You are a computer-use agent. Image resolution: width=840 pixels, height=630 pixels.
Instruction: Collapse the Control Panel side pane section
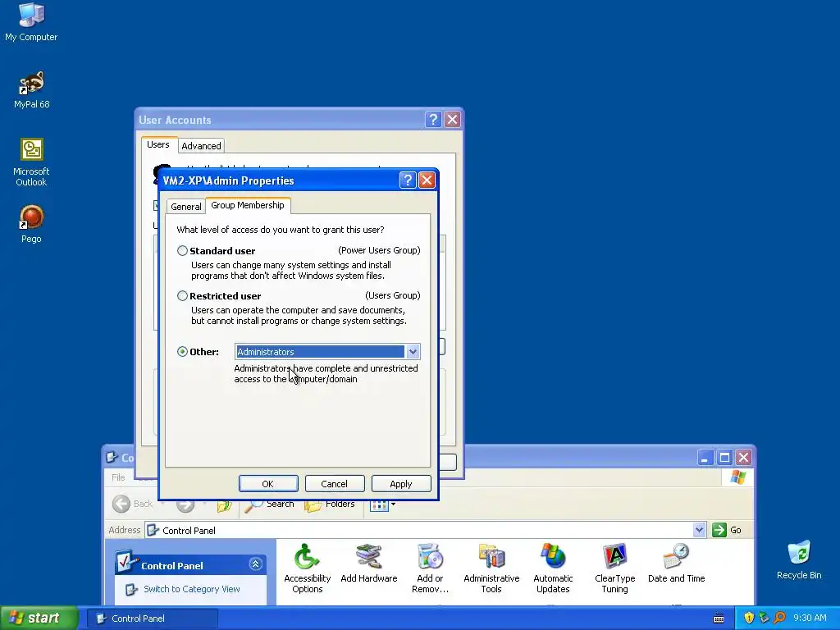[x=256, y=564]
